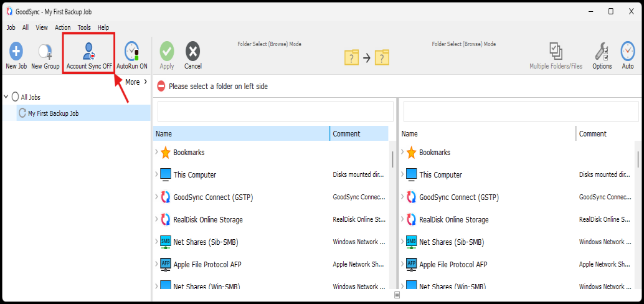This screenshot has width=644, height=304.
Task: Click the left pane vertical scrollbar
Action: point(392,159)
